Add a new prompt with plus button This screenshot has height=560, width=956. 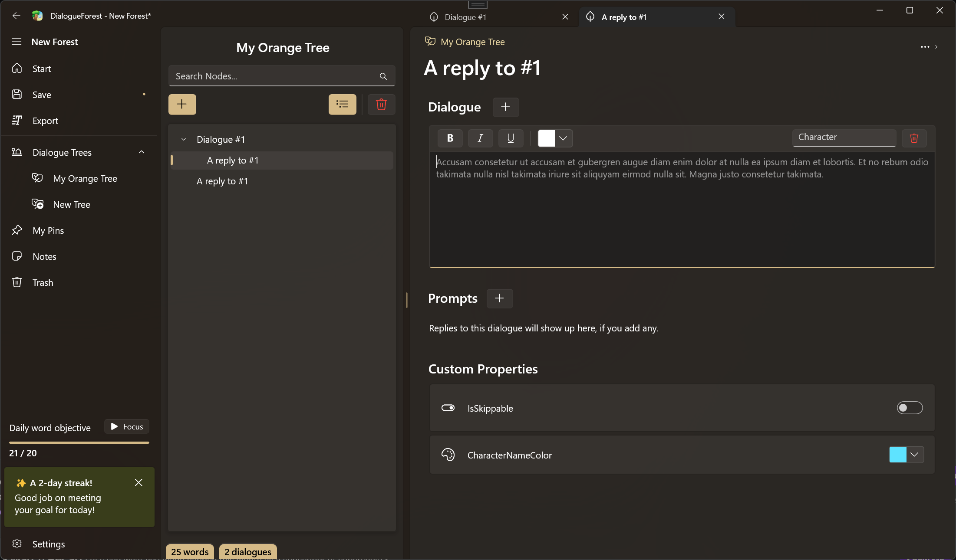tap(499, 298)
